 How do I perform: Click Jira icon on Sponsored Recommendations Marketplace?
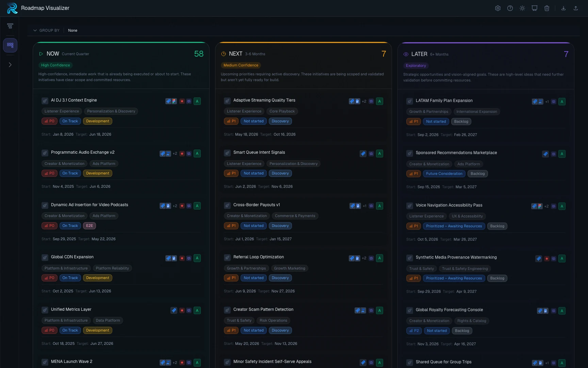point(545,154)
